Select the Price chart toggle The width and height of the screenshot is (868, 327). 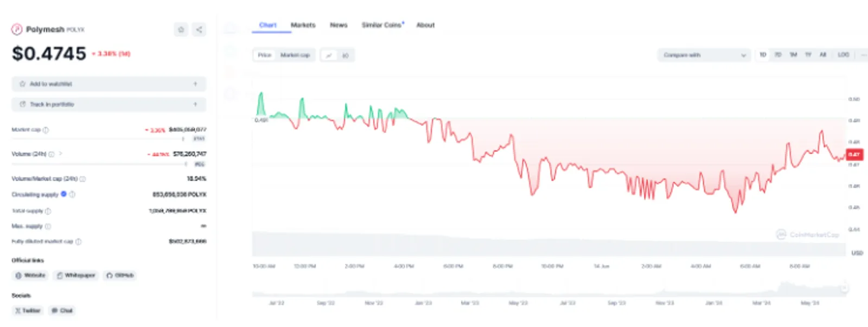tap(265, 55)
